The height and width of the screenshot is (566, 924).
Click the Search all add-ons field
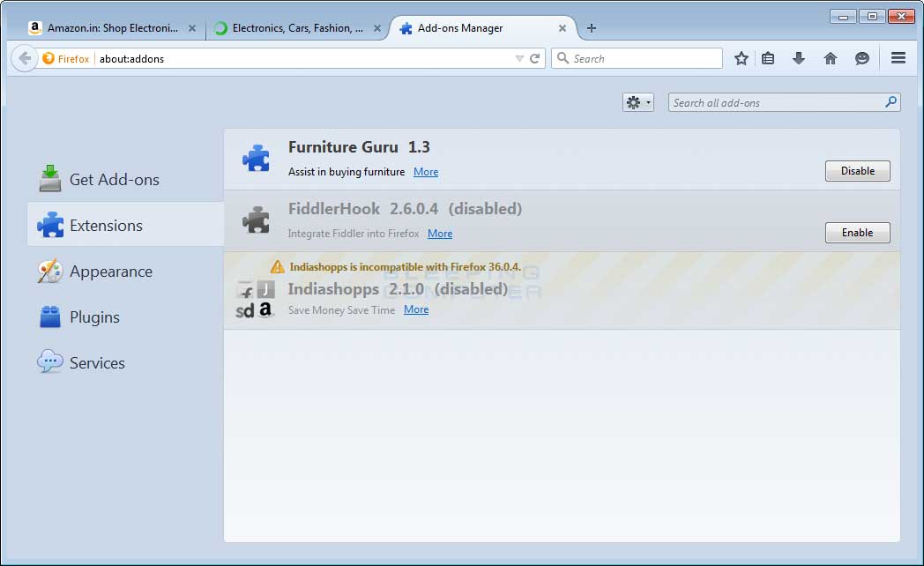(784, 102)
